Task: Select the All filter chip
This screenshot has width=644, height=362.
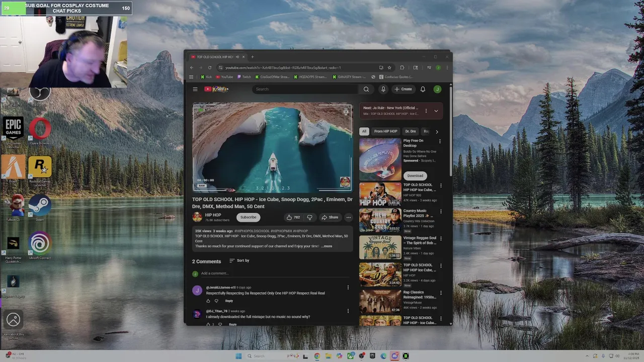Action: (x=364, y=131)
